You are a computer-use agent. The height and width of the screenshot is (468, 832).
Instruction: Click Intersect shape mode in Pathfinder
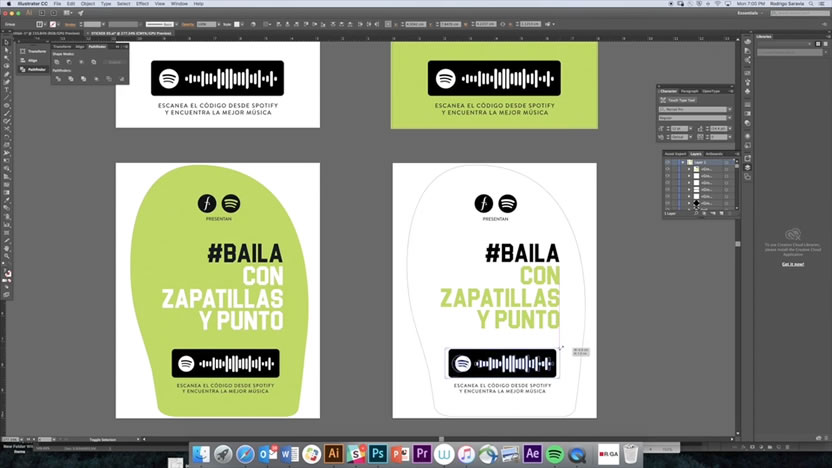coord(81,62)
